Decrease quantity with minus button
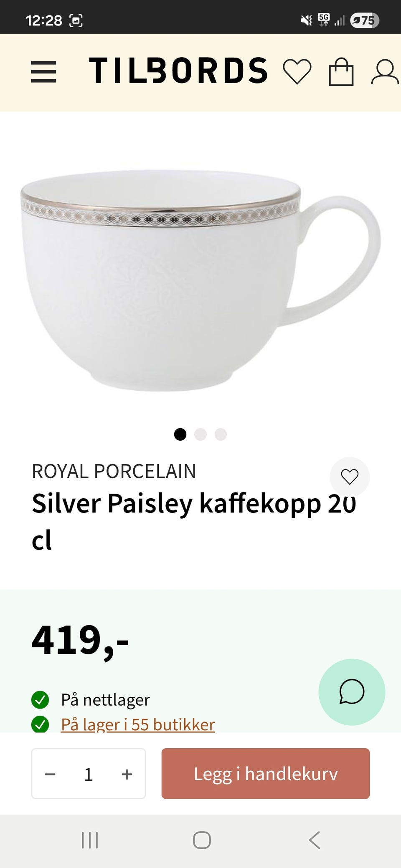Viewport: 401px width, 868px height. 50,774
